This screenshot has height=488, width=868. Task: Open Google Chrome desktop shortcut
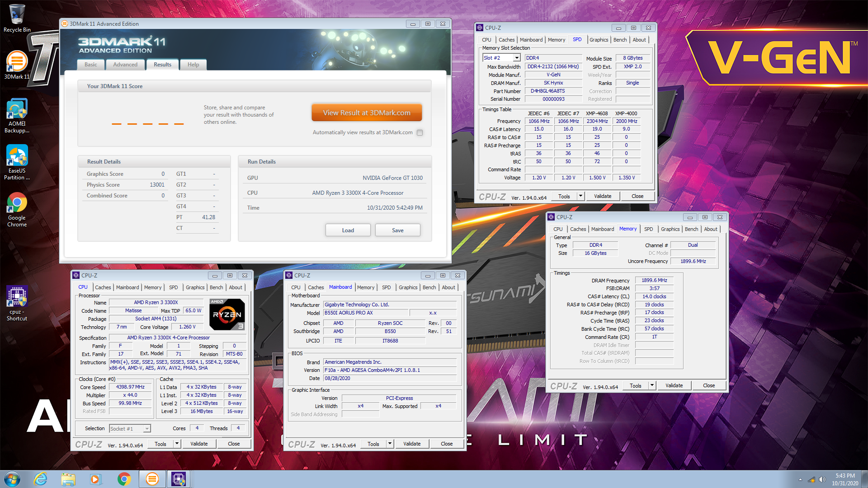click(x=17, y=209)
